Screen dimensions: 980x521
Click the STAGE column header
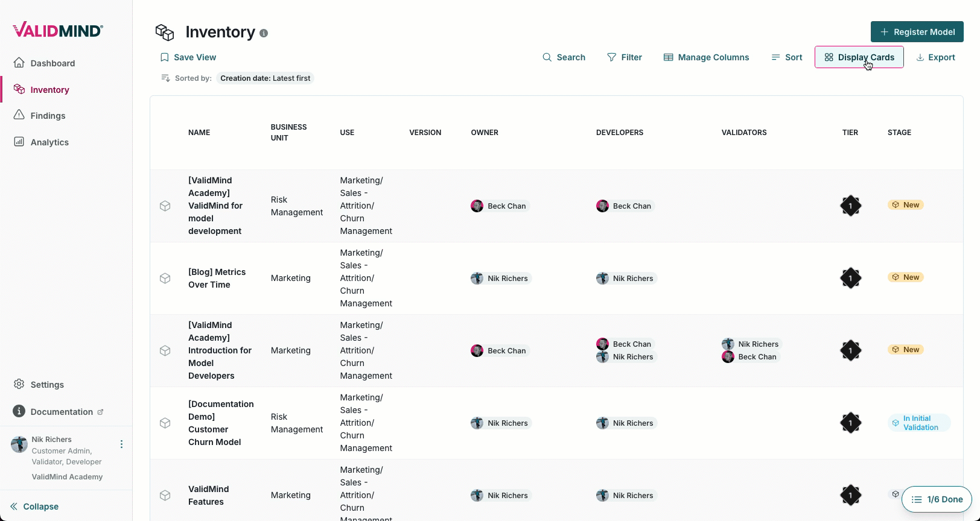click(899, 132)
